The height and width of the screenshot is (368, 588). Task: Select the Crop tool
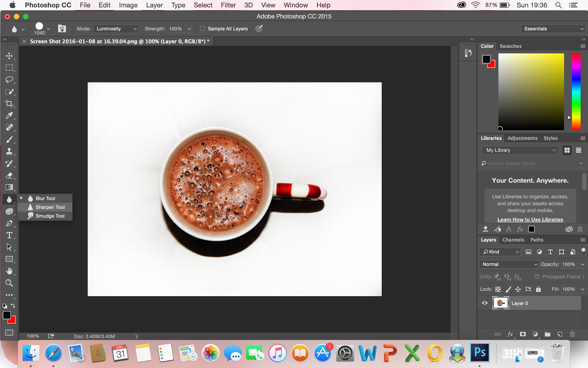(x=9, y=104)
